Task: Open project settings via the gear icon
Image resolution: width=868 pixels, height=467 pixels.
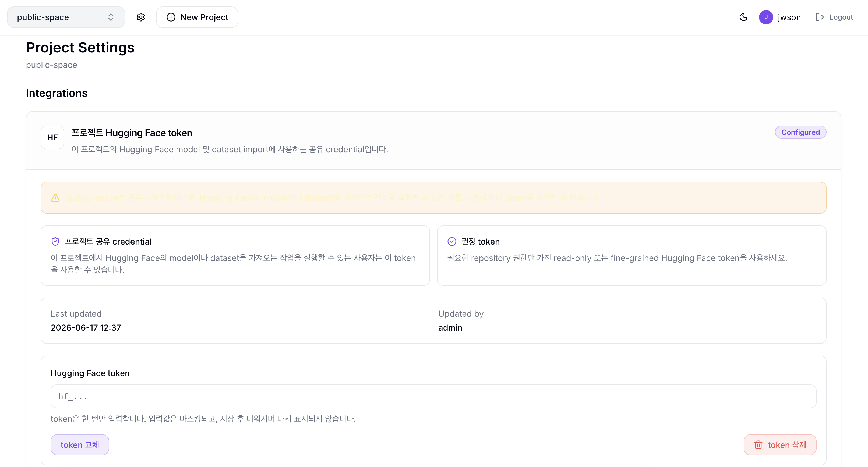Action: tap(141, 17)
